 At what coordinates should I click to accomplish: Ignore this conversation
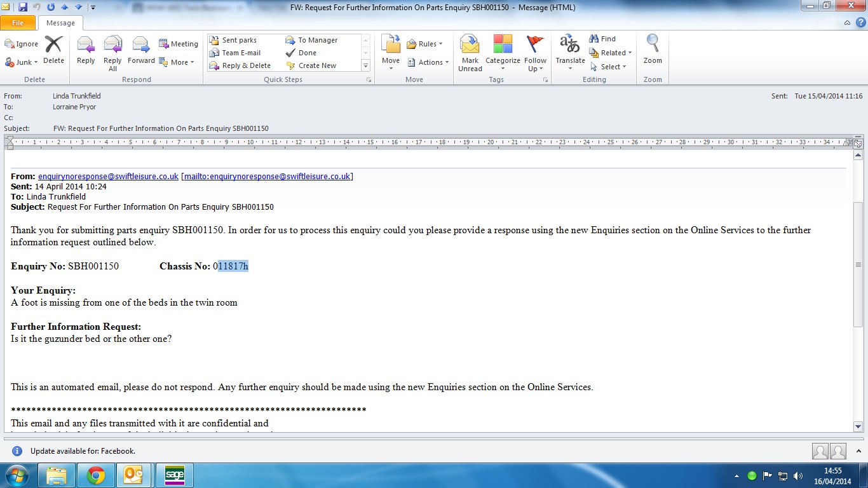22,44
